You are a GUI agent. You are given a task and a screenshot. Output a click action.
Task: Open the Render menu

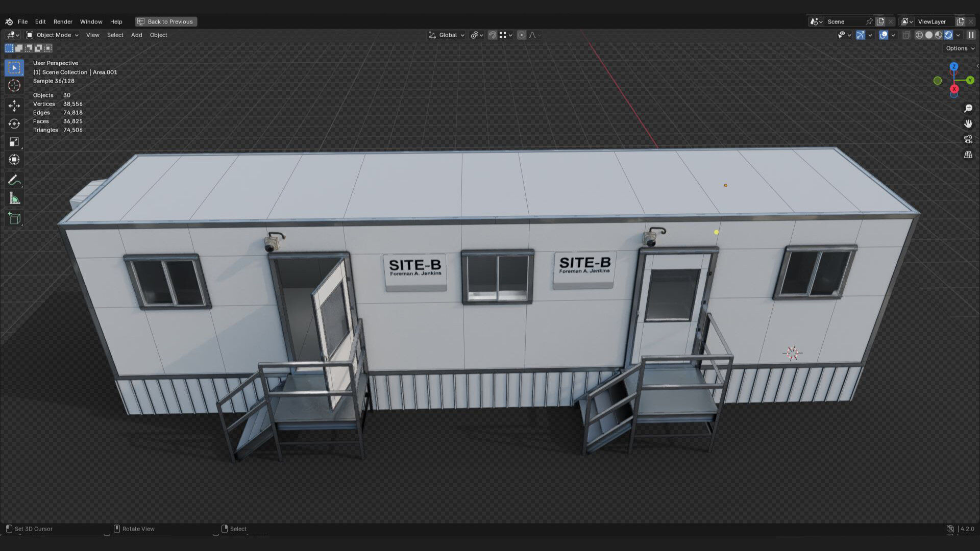click(63, 22)
